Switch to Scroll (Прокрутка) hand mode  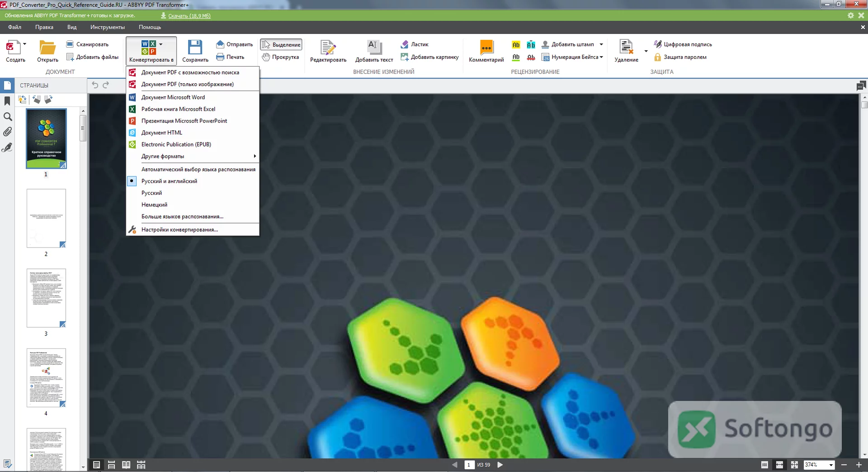281,57
